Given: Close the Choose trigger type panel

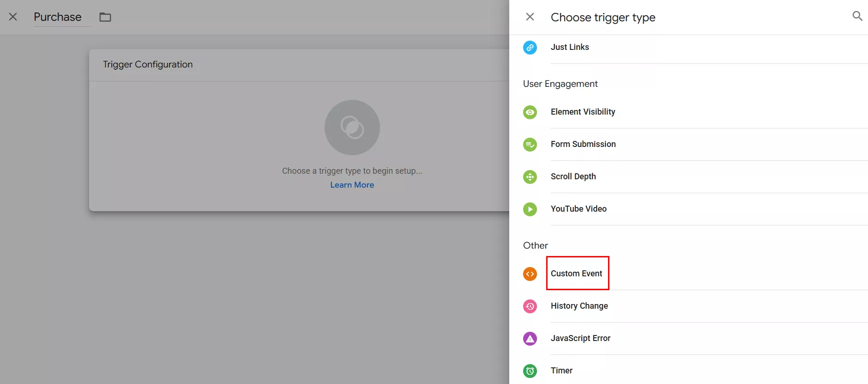Looking at the screenshot, I should 530,17.
